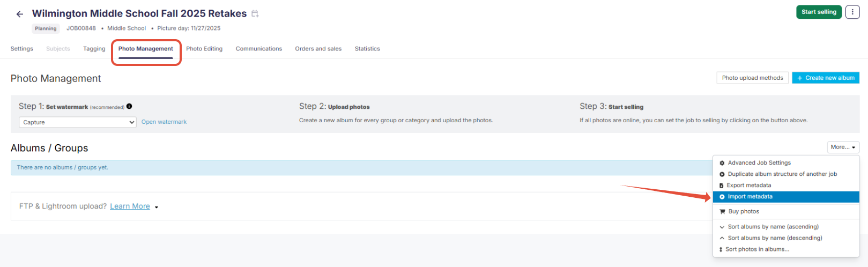This screenshot has height=267, width=868.
Task: Click Photo upload methods button
Action: [x=752, y=78]
